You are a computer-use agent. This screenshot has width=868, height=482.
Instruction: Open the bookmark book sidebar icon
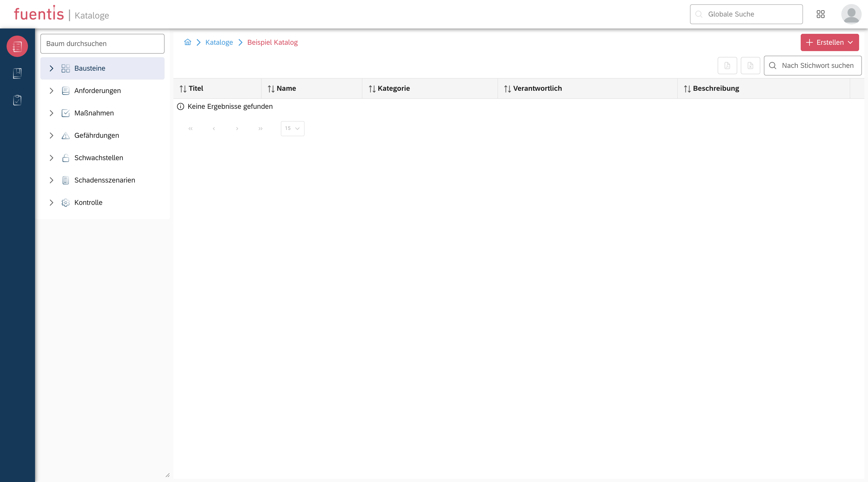17,73
